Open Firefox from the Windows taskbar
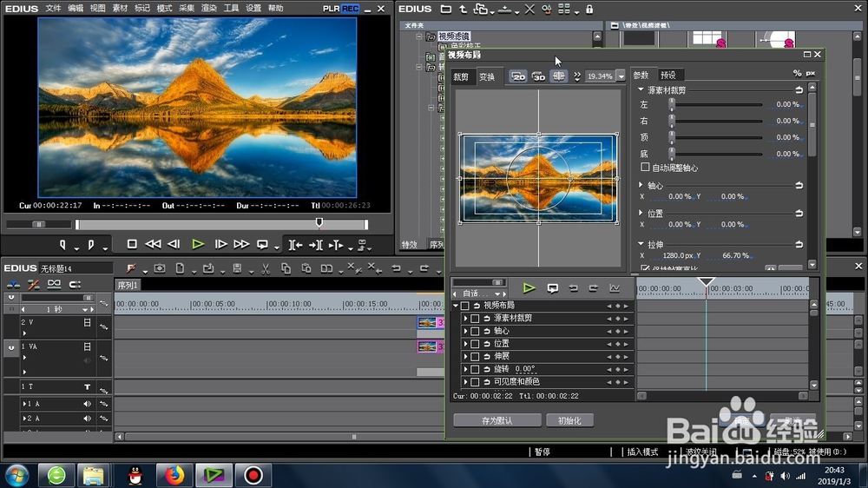The image size is (868, 488). (x=174, y=475)
